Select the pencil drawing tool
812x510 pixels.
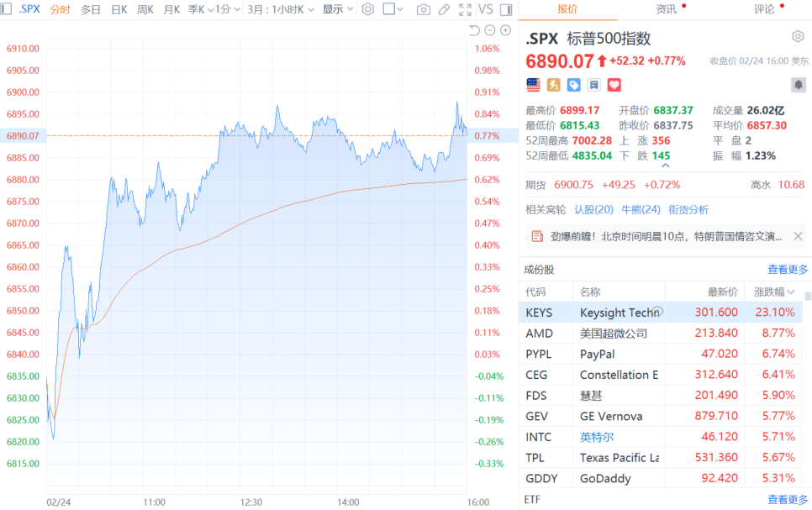coord(444,9)
